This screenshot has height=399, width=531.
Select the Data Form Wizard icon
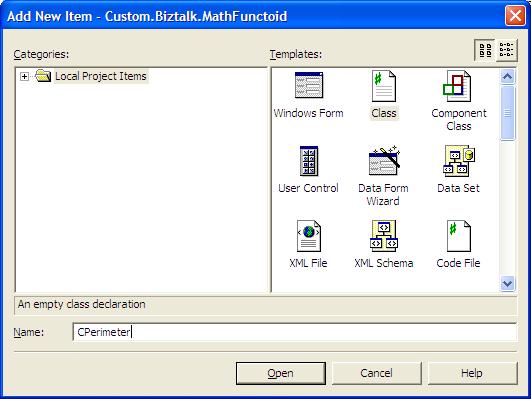pos(384,161)
